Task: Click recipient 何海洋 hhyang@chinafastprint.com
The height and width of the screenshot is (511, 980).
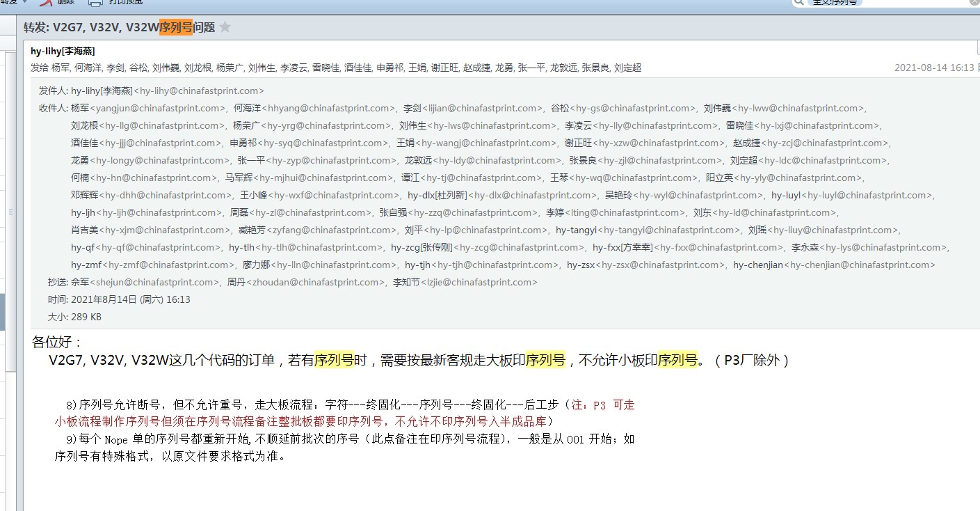Action: [x=315, y=108]
